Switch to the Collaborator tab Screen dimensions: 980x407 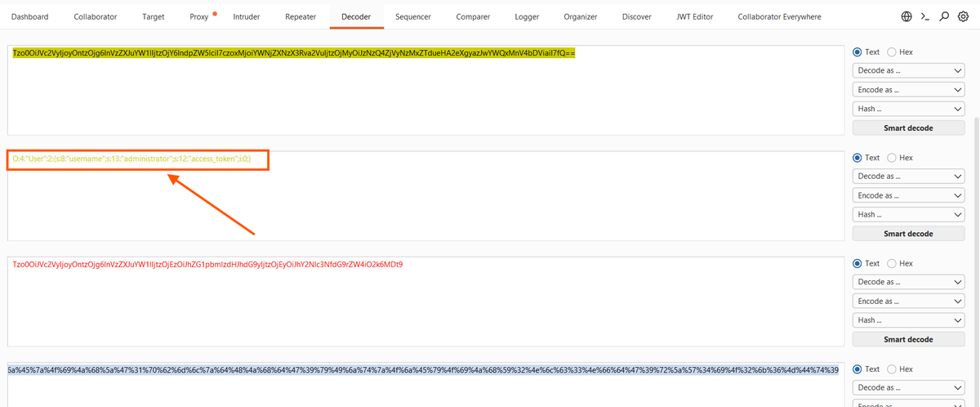(x=96, y=16)
